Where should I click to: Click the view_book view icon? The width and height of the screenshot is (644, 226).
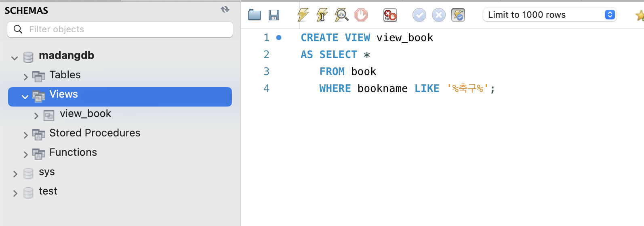(49, 115)
